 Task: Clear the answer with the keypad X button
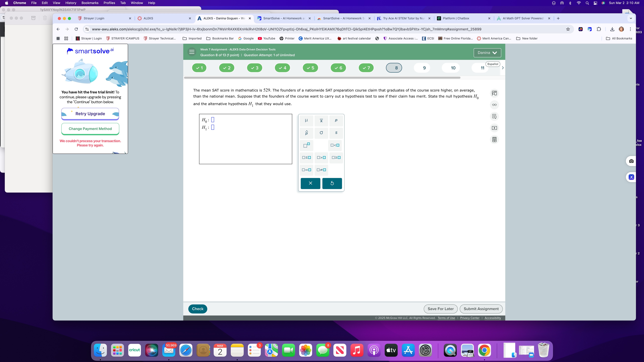[x=311, y=183]
